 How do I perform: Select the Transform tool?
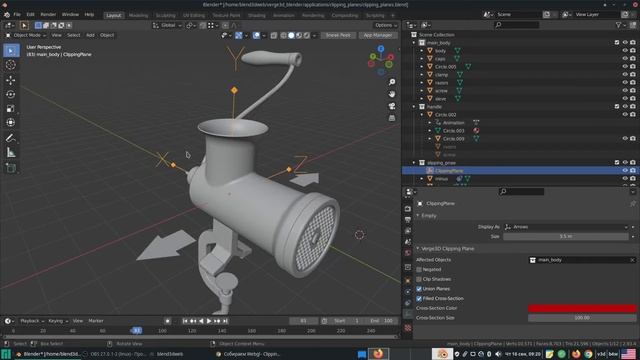click(x=11, y=122)
